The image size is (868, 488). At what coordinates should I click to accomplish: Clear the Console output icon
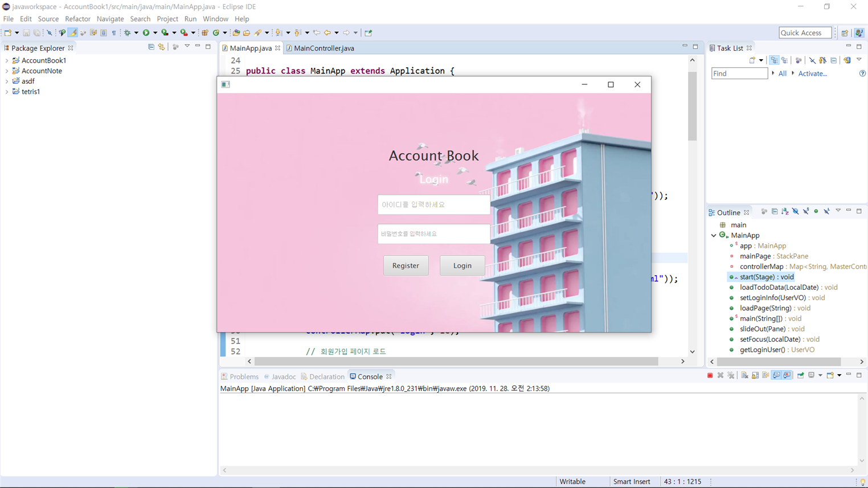point(746,375)
